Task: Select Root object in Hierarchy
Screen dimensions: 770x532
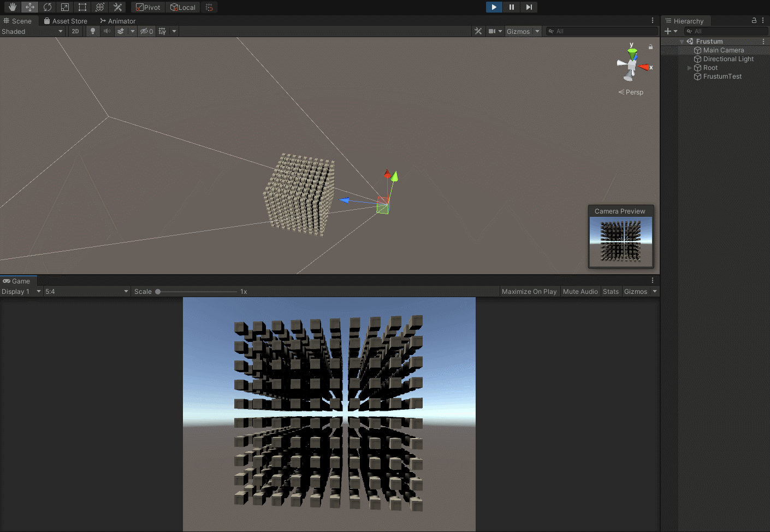Action: click(710, 68)
